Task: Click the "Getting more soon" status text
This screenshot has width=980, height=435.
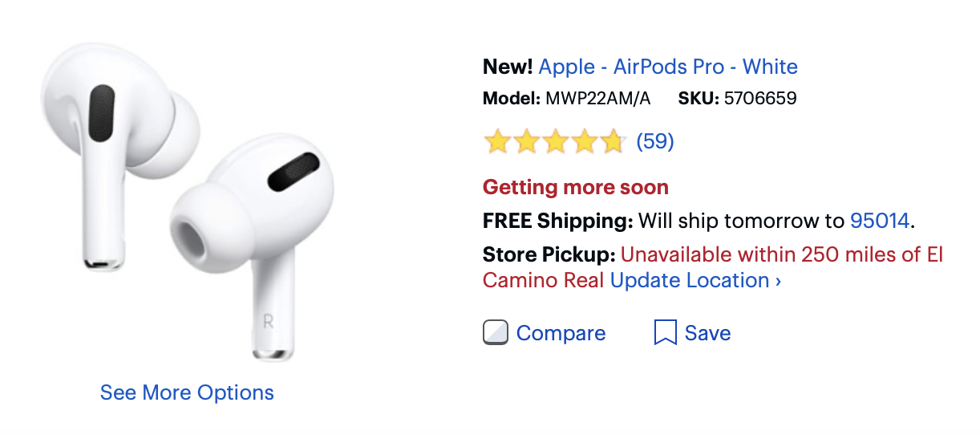Action: (575, 188)
